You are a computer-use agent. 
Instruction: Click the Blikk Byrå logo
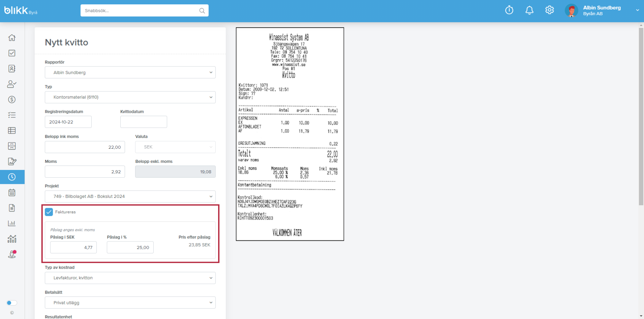click(21, 11)
